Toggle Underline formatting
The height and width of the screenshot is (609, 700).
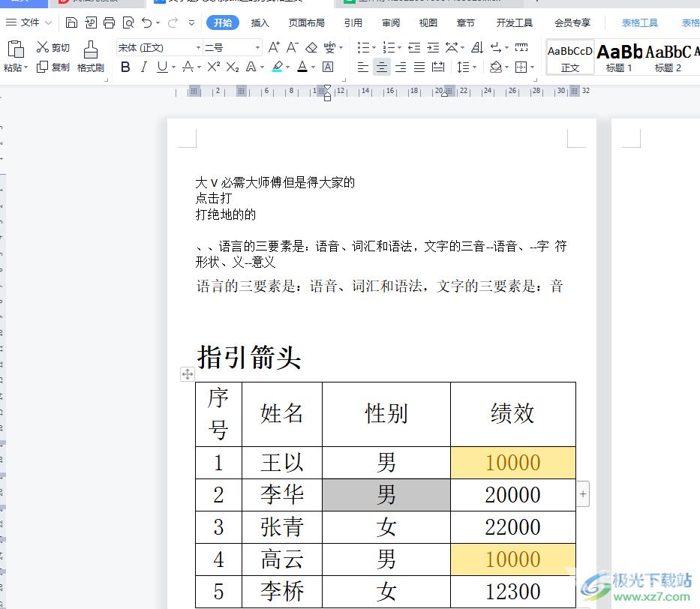162,67
